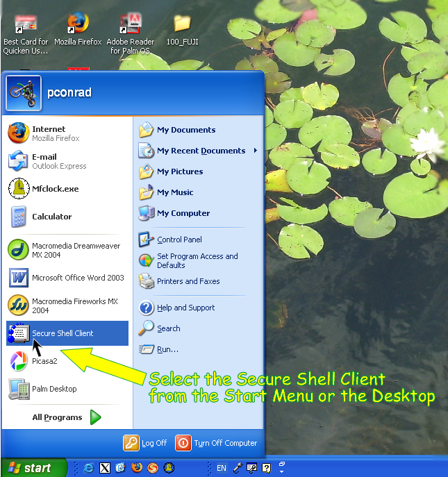Open My Music folder
Viewport: 448px width, 477px height.
pyautogui.click(x=199, y=192)
